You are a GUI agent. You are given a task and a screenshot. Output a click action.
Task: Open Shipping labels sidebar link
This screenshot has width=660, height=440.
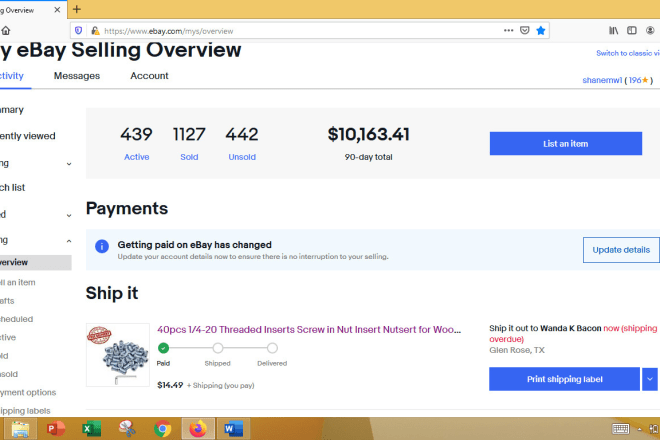[x=25, y=411]
